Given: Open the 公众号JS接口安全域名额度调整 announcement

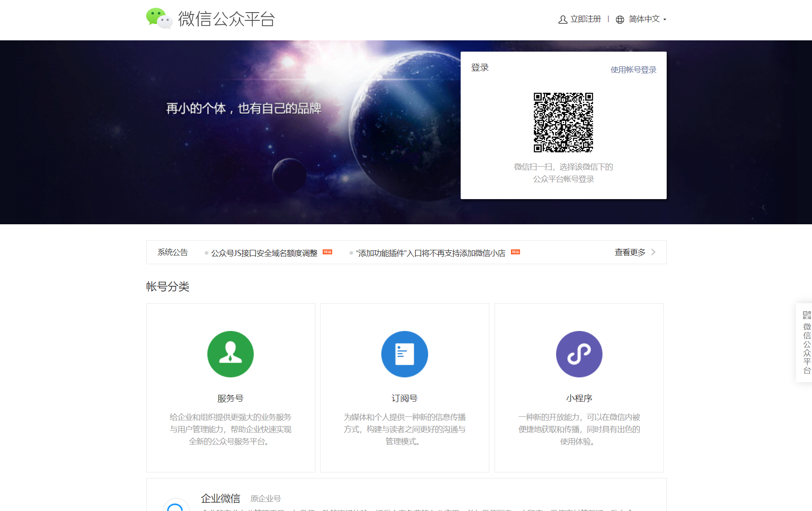Looking at the screenshot, I should click(x=265, y=252).
